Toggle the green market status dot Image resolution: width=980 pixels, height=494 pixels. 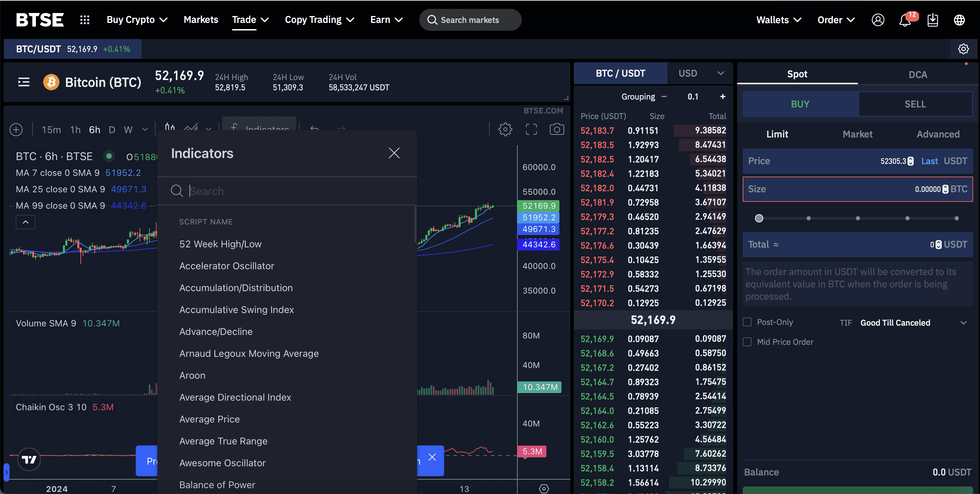[109, 156]
